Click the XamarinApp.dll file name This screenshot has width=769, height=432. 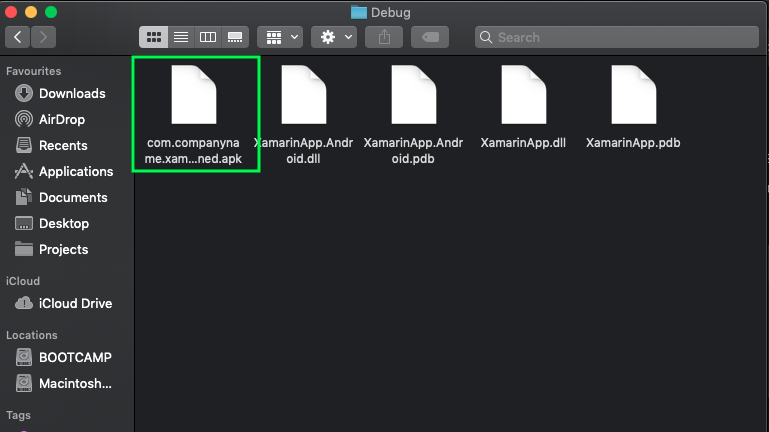pos(523,143)
